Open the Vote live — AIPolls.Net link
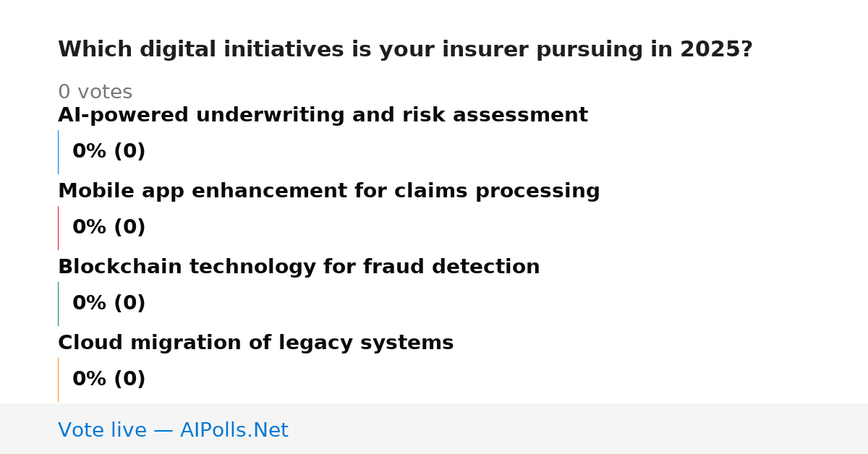 (x=173, y=430)
